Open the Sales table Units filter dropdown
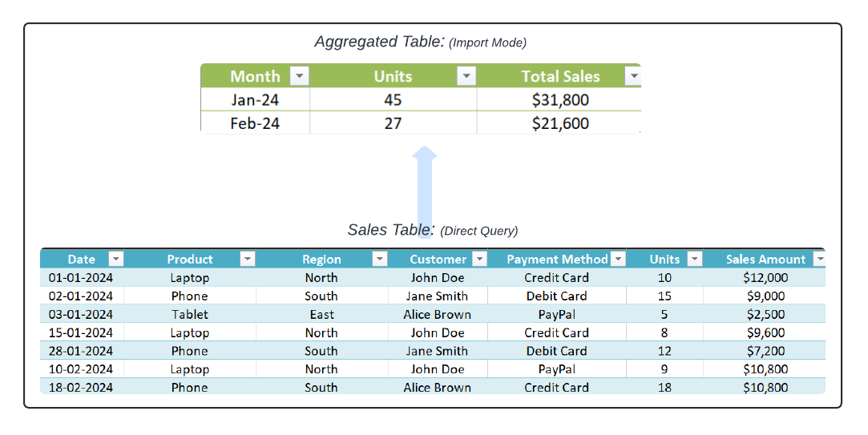This screenshot has height=435, width=868. pos(695,259)
